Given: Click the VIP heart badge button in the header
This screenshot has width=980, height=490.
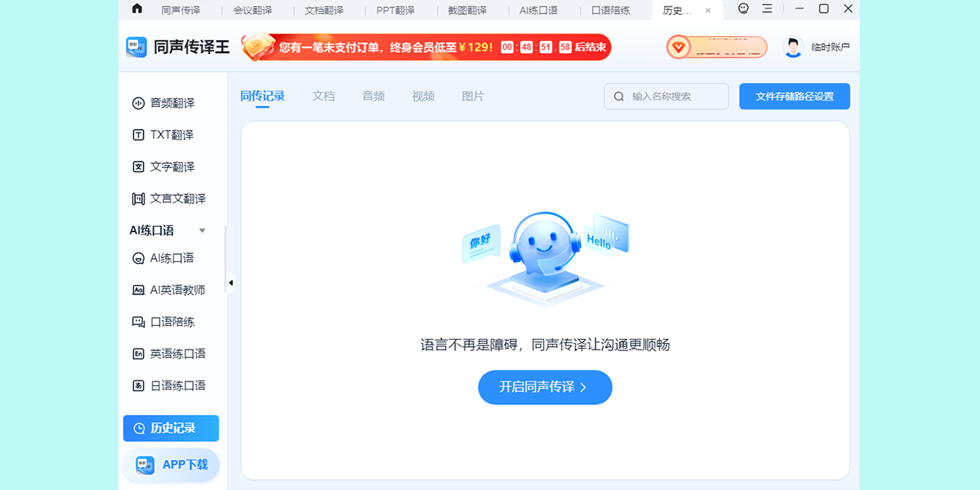Looking at the screenshot, I should click(716, 47).
